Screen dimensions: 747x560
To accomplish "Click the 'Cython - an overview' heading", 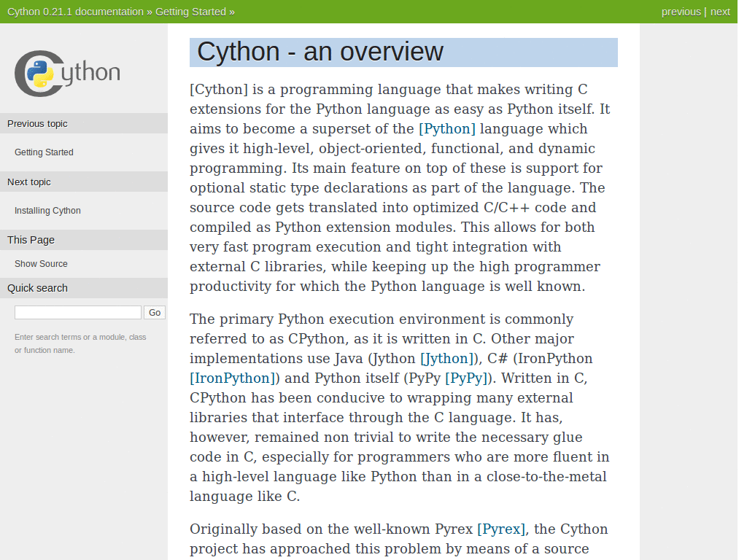I will click(403, 52).
